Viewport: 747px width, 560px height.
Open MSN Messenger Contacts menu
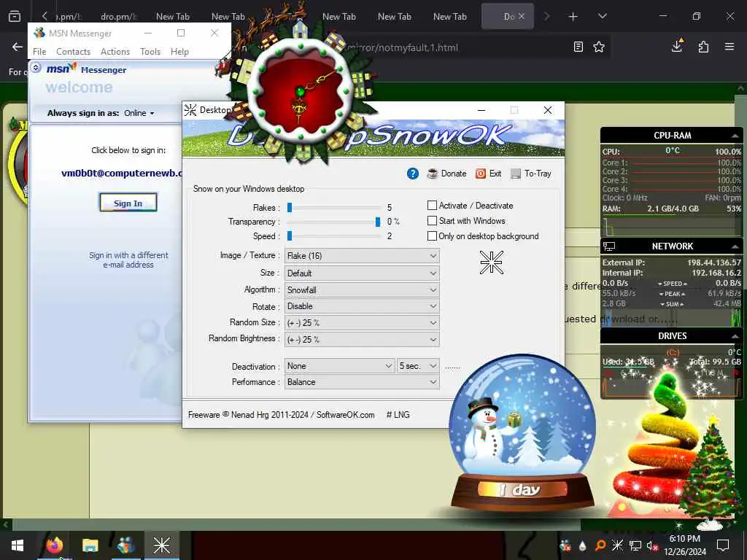tap(74, 52)
